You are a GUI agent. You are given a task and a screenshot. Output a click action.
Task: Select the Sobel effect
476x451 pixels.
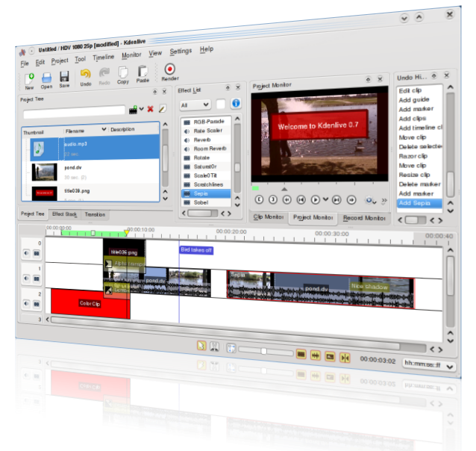206,202
